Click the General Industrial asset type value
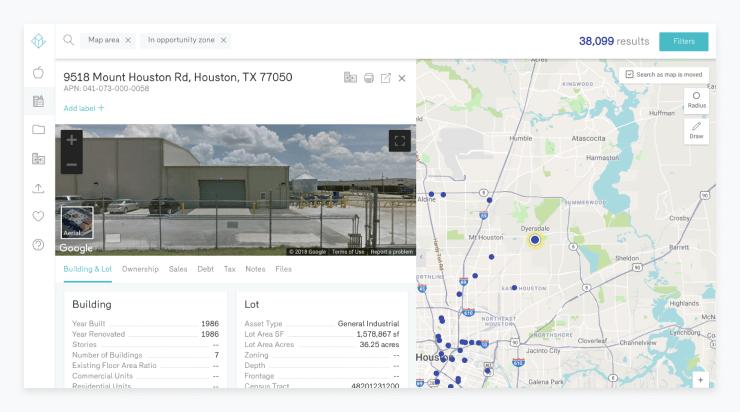The width and height of the screenshot is (740, 412). pyautogui.click(x=368, y=324)
